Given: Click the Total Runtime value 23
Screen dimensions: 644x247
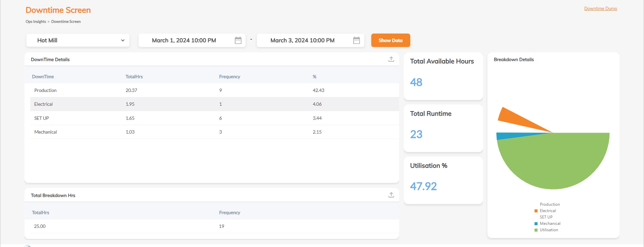Looking at the screenshot, I should coord(416,134).
